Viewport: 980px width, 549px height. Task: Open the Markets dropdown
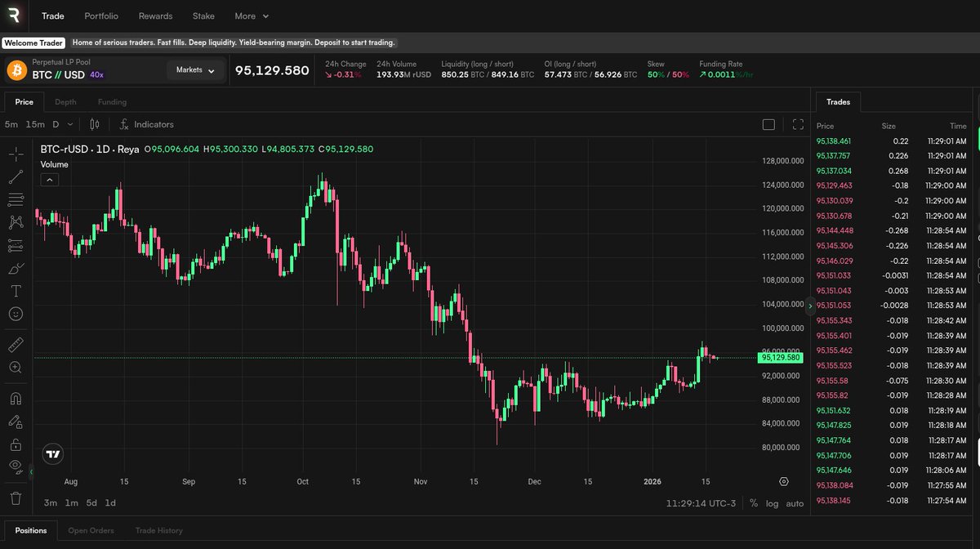(194, 70)
